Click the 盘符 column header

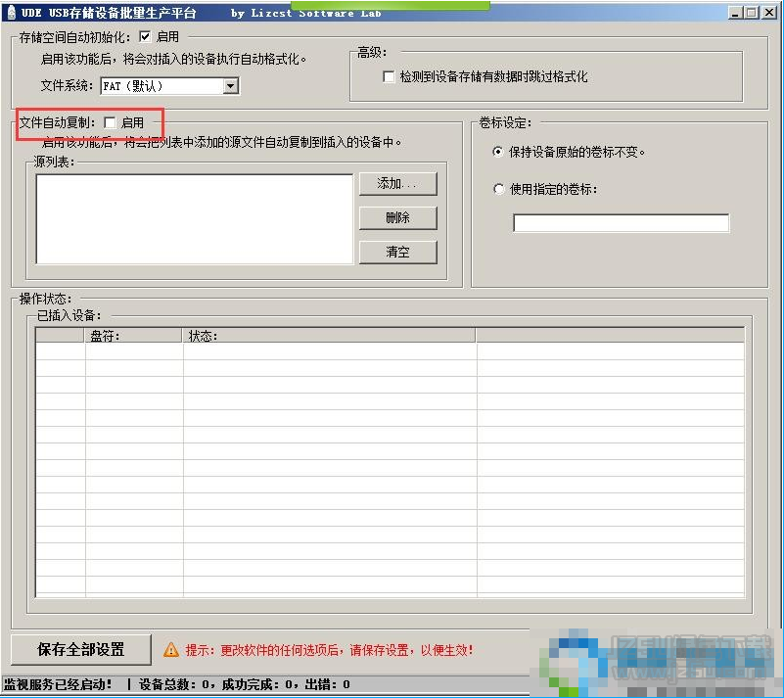point(133,336)
